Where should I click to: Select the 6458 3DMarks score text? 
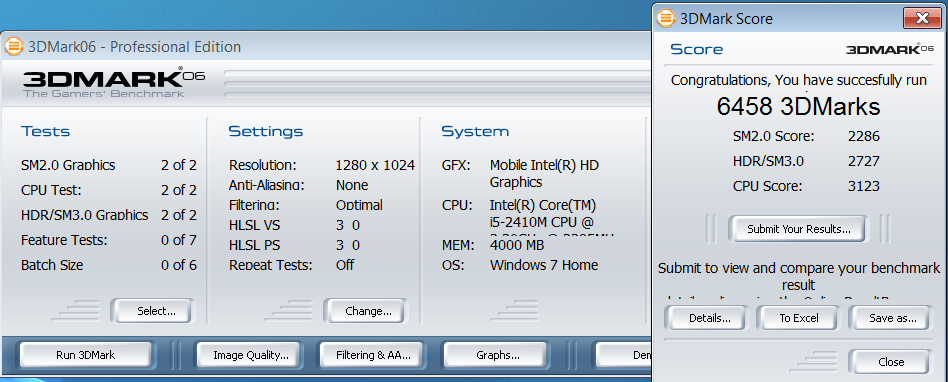coord(798,106)
